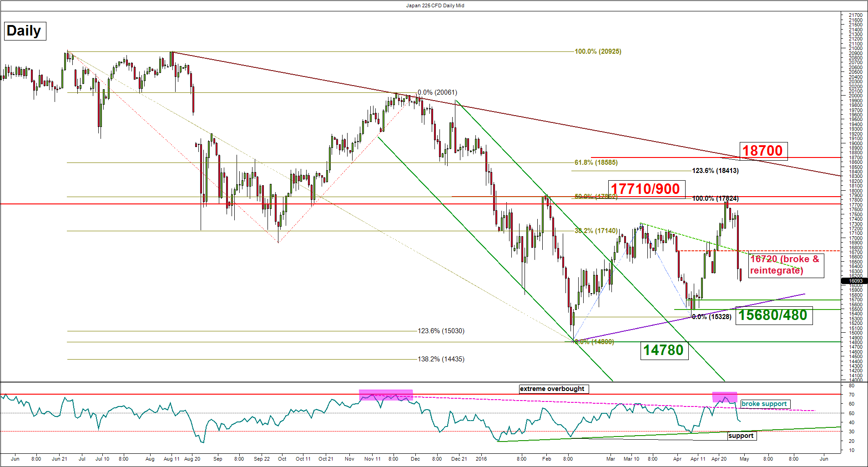Select the broke support RSI annotation

pyautogui.click(x=764, y=404)
